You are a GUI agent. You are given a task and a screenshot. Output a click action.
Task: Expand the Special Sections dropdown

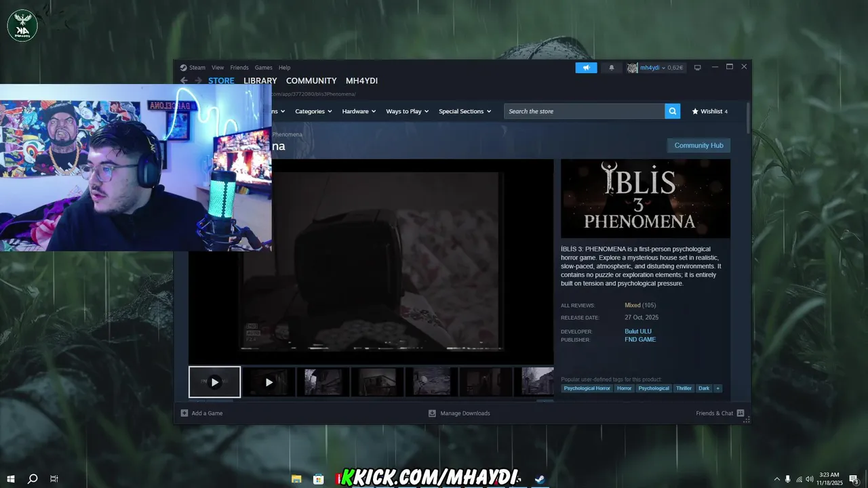465,111
